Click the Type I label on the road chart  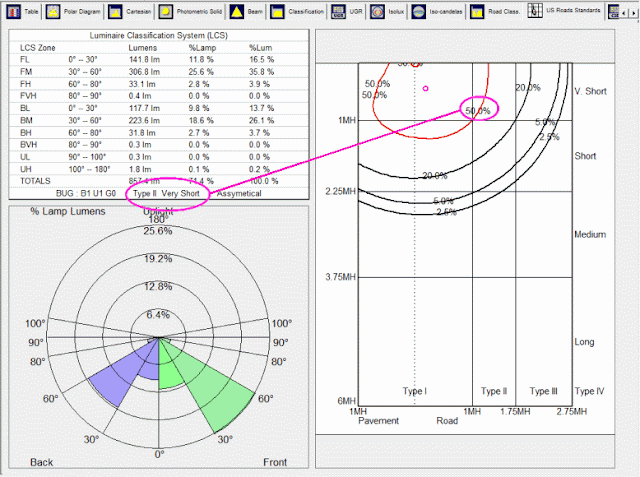415,391
